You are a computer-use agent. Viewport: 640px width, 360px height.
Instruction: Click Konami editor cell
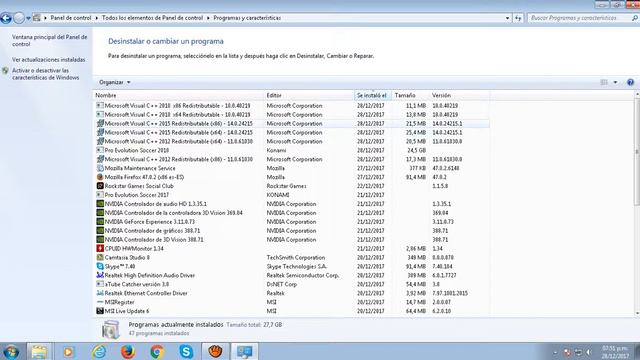[276, 150]
